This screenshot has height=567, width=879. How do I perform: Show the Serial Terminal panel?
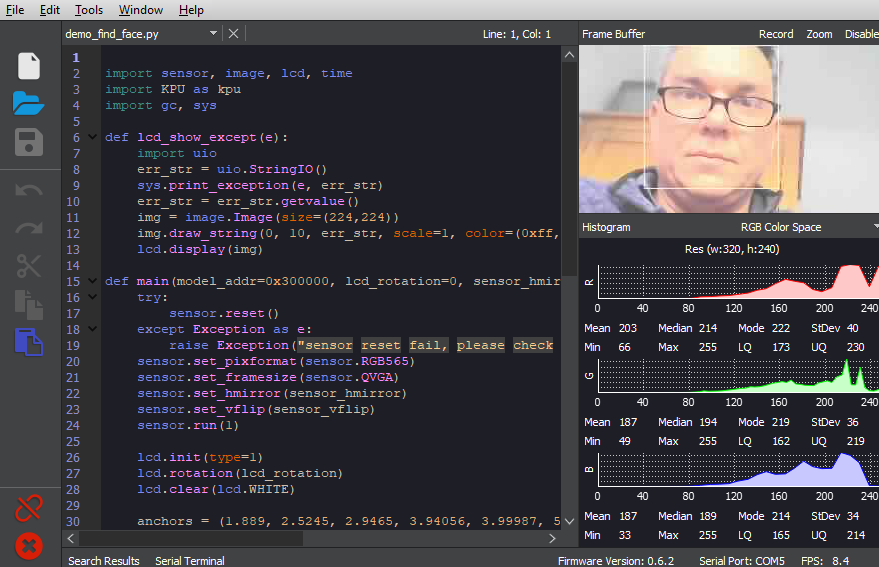point(189,560)
